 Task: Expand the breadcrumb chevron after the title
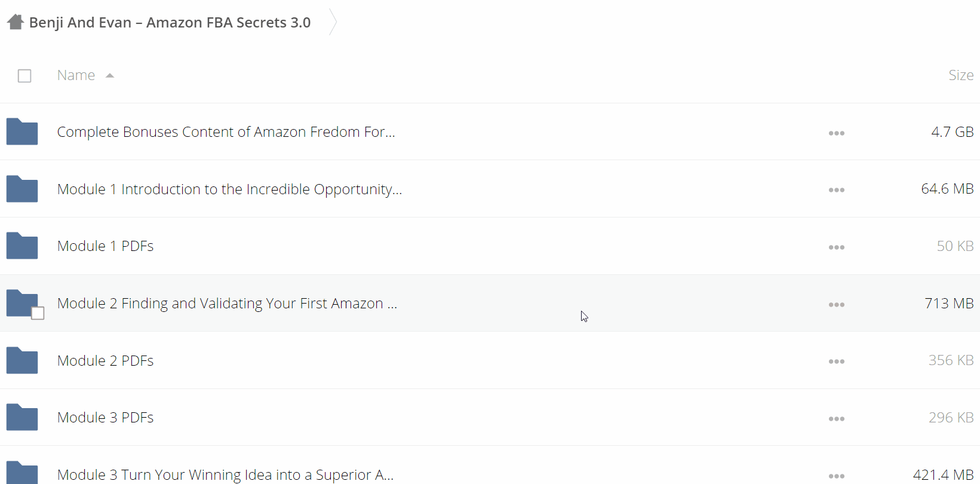[x=333, y=22]
